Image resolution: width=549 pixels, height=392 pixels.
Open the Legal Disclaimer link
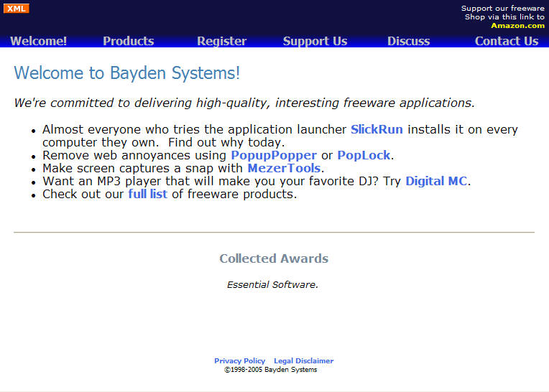pyautogui.click(x=303, y=361)
